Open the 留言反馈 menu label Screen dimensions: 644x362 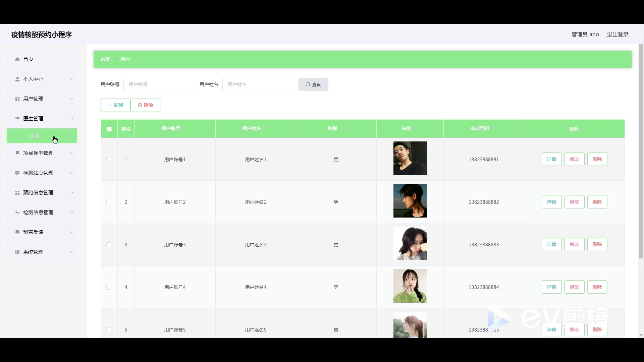tap(33, 232)
